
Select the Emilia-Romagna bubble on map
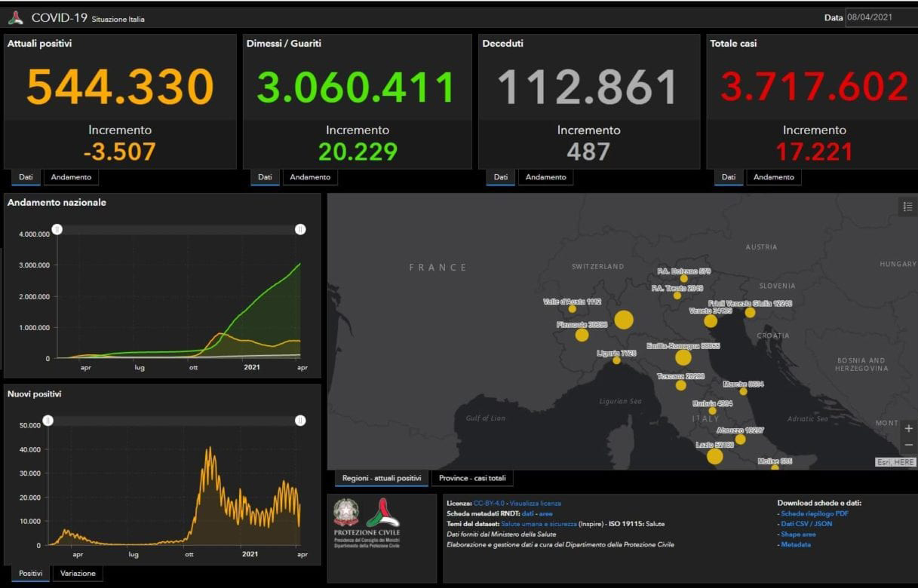point(683,357)
